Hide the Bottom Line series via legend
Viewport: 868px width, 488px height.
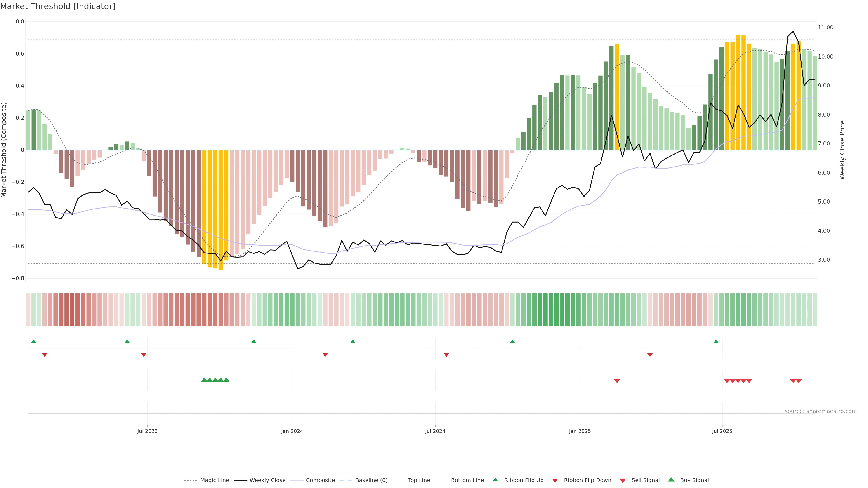(467, 480)
